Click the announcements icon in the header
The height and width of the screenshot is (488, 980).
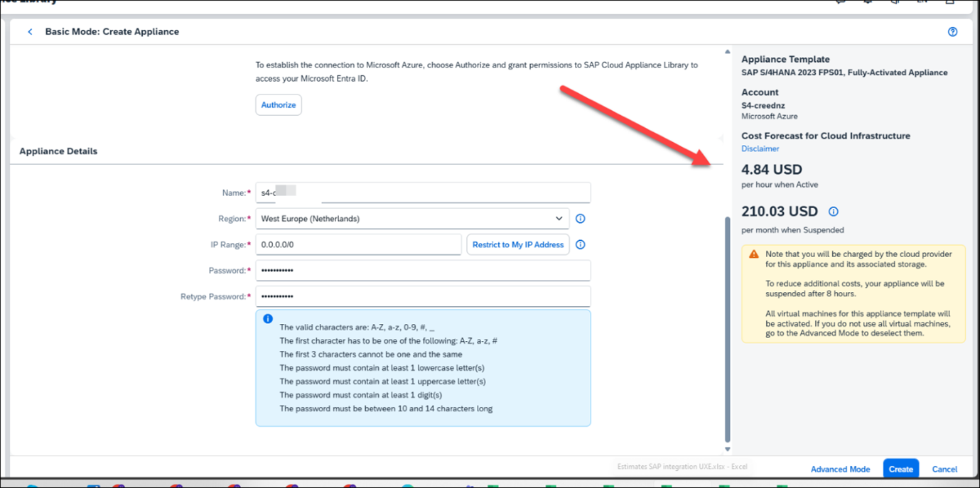894,3
